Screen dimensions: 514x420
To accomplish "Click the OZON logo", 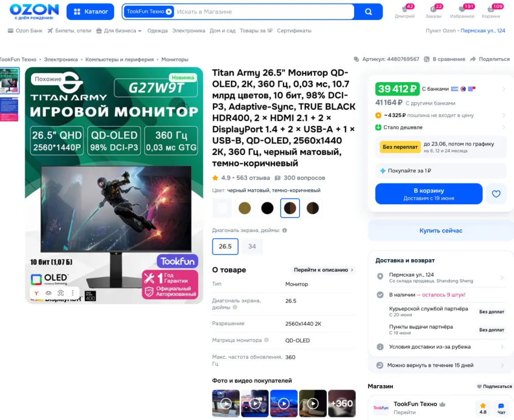I will (34, 11).
